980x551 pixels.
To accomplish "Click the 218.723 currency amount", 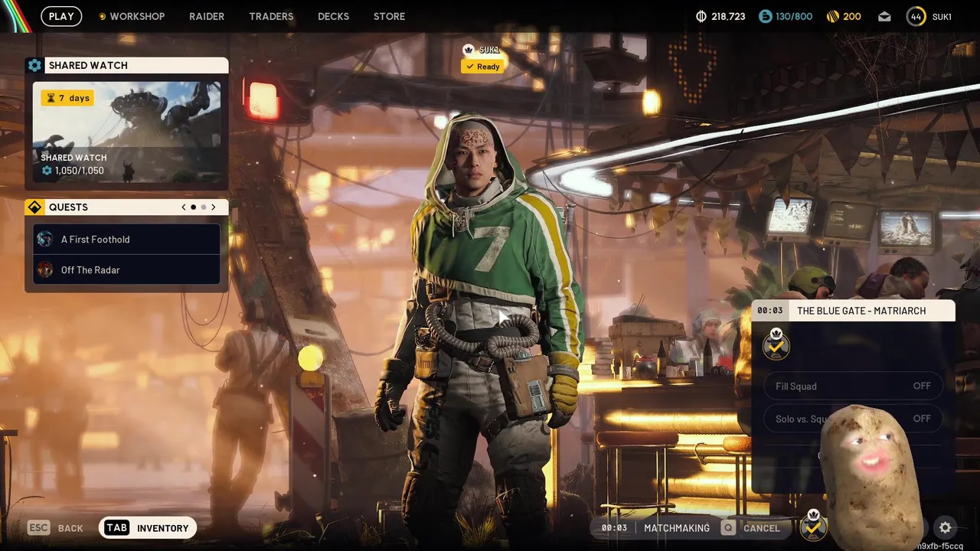I will [x=728, y=16].
